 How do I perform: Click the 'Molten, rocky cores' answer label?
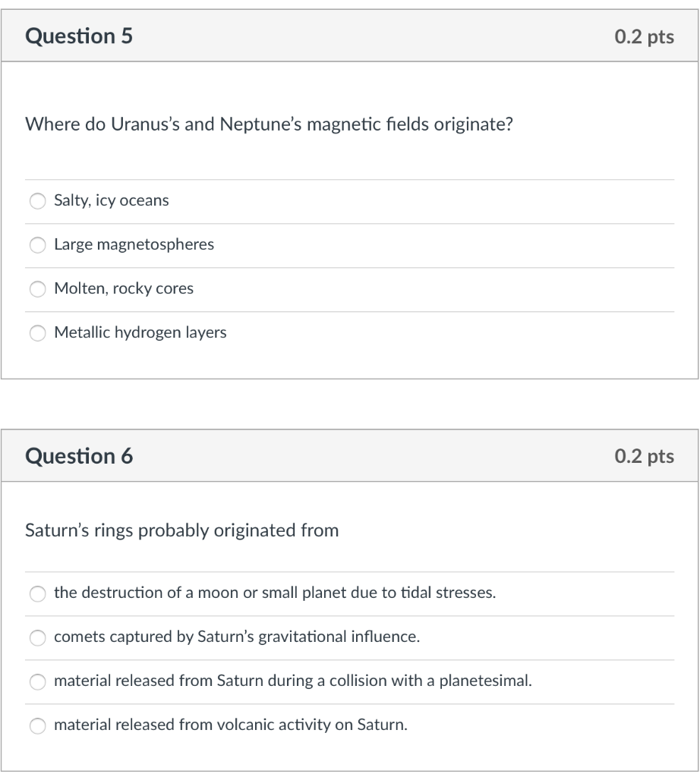click(124, 288)
